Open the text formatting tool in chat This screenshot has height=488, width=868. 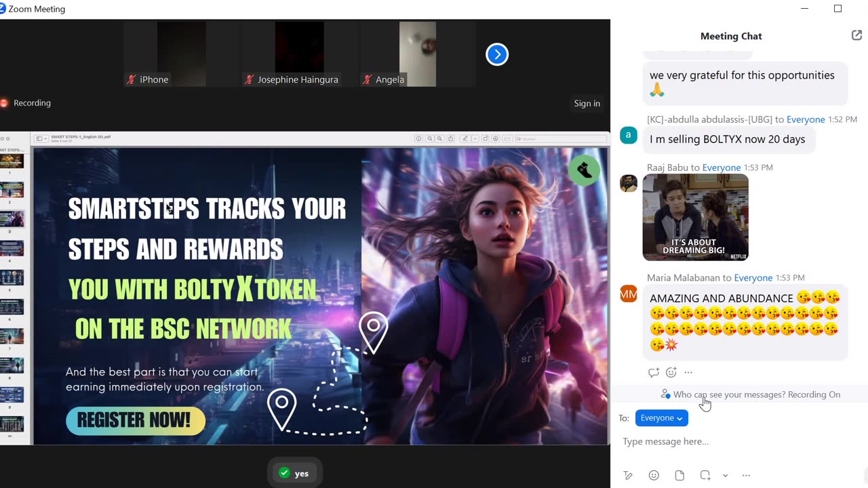pos(628,475)
